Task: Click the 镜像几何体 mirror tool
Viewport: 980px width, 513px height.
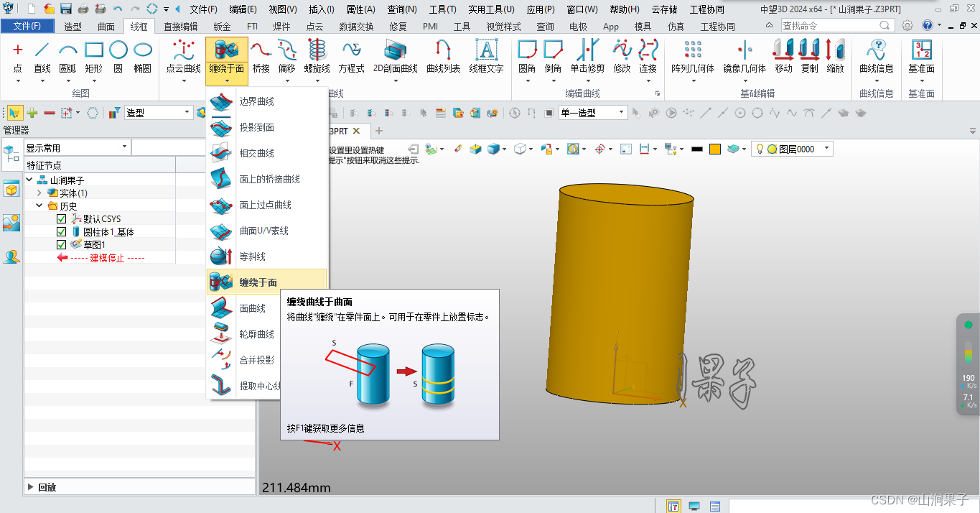Action: tap(745, 57)
